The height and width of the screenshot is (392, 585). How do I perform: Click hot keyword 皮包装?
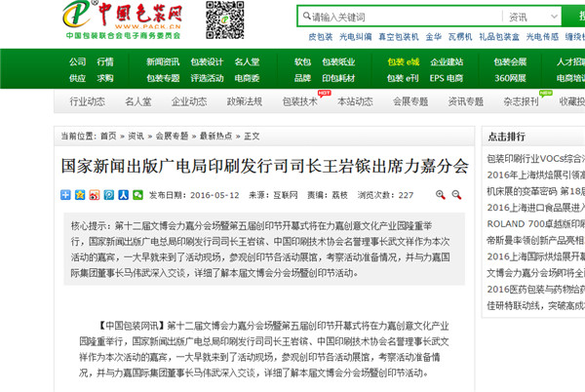pos(321,36)
